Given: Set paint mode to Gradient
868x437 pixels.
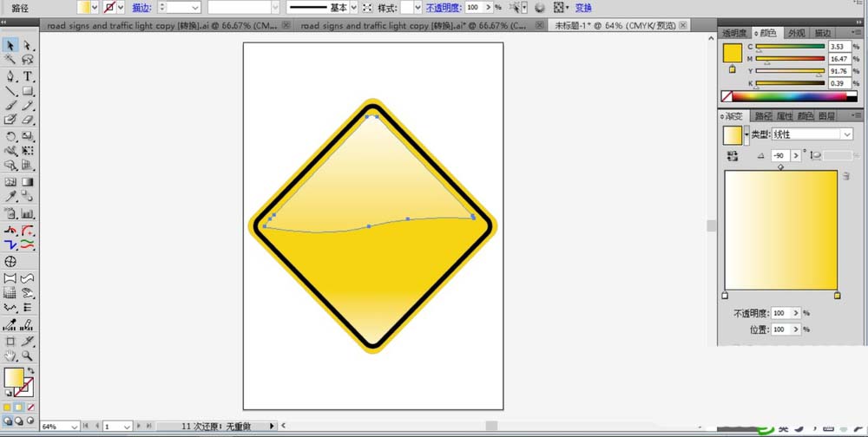Looking at the screenshot, I should click(19, 408).
